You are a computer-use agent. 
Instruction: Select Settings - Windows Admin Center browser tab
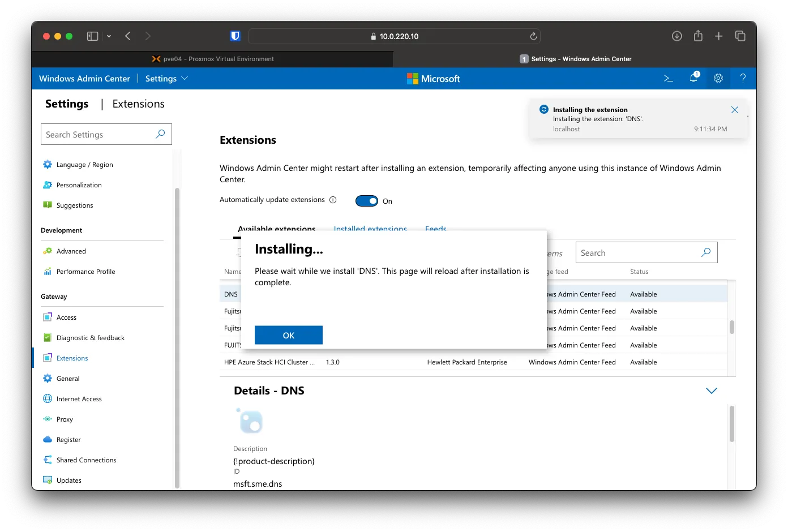click(575, 59)
